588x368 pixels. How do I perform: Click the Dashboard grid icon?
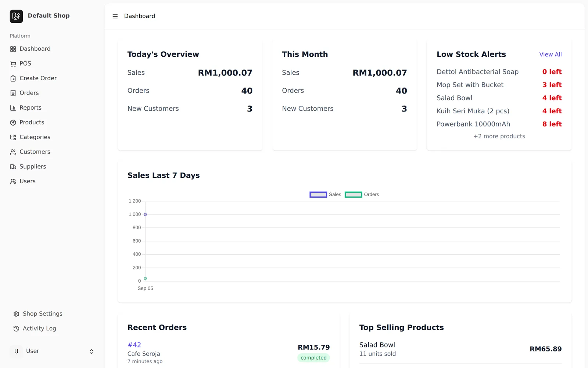(x=13, y=49)
